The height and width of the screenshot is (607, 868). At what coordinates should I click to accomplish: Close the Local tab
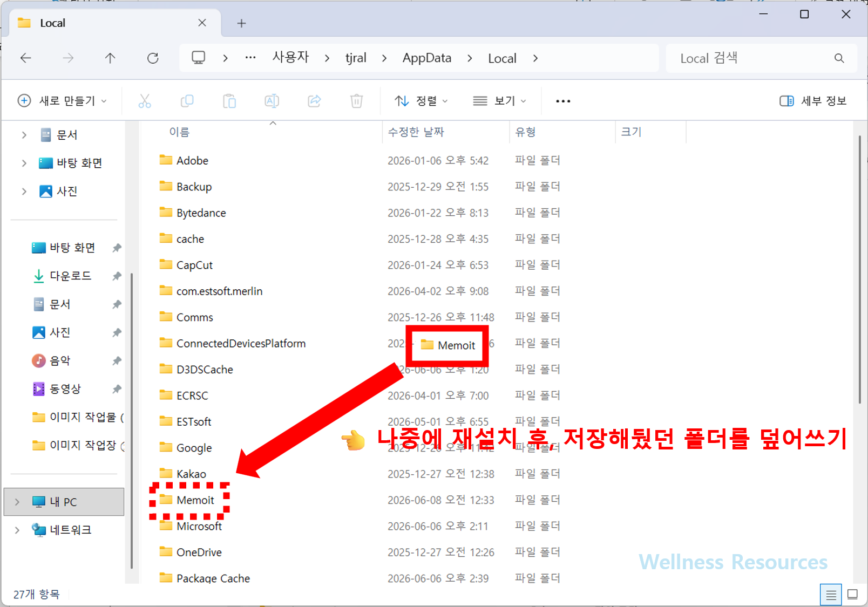(x=202, y=23)
